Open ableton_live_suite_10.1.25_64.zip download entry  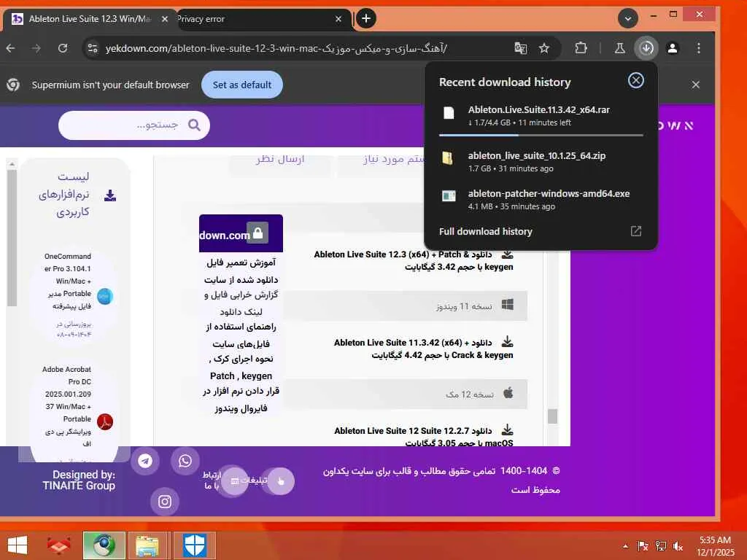[x=541, y=161]
